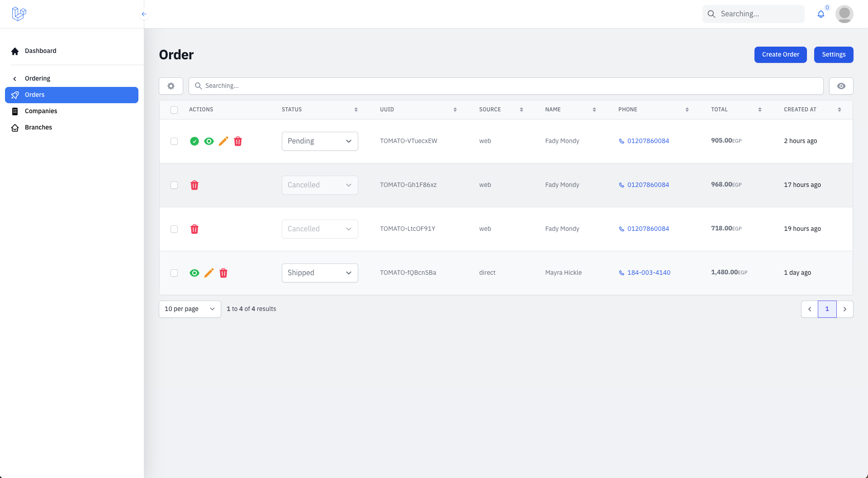Image resolution: width=868 pixels, height=478 pixels.
Task: Edit order TOMATO-VTuecxEW with pencil icon
Action: pos(223,141)
